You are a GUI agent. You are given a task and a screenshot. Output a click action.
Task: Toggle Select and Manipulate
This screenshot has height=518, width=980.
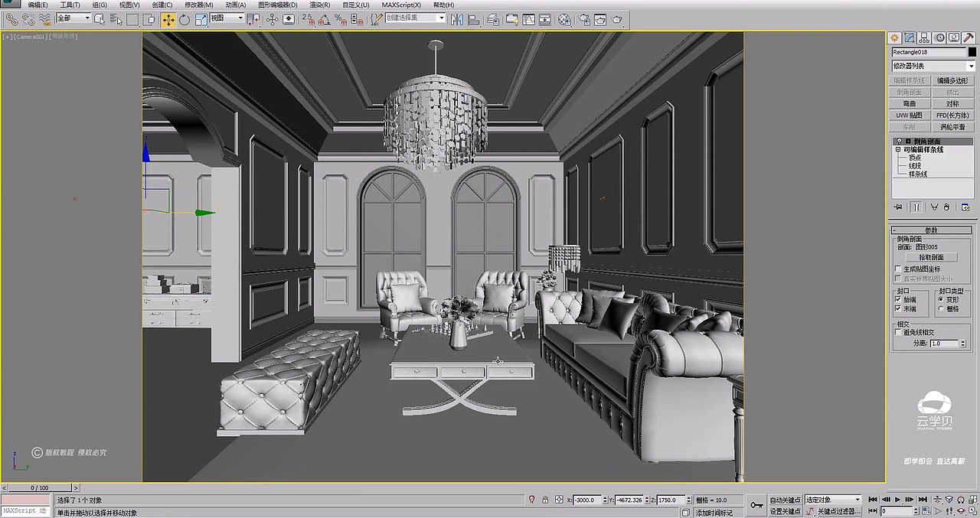tap(272, 19)
